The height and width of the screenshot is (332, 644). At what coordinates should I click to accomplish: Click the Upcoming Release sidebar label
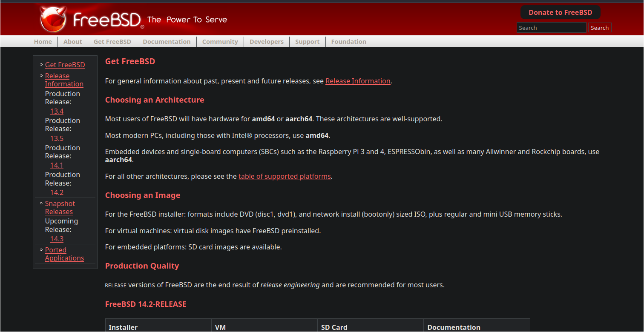[61, 225]
